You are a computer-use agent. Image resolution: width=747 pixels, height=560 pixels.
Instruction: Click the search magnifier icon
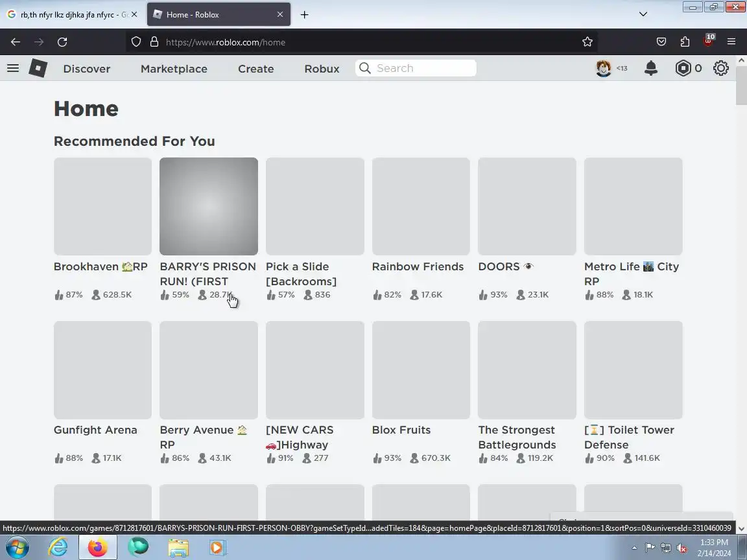point(365,68)
